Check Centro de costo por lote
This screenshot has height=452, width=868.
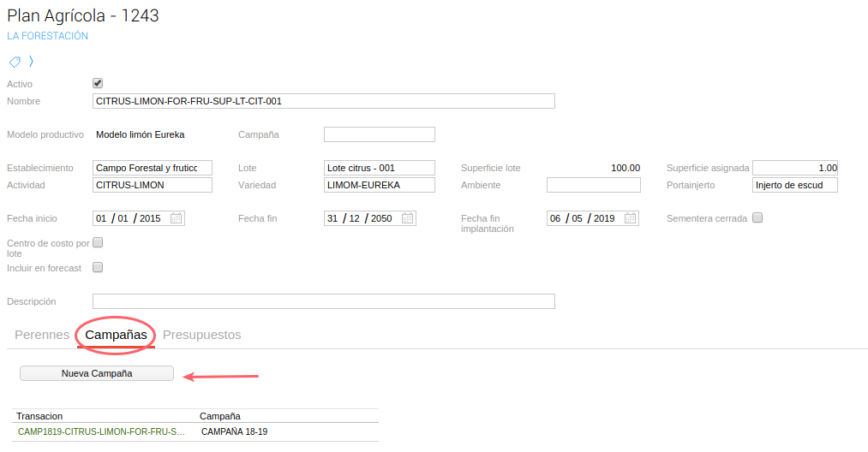[98, 243]
